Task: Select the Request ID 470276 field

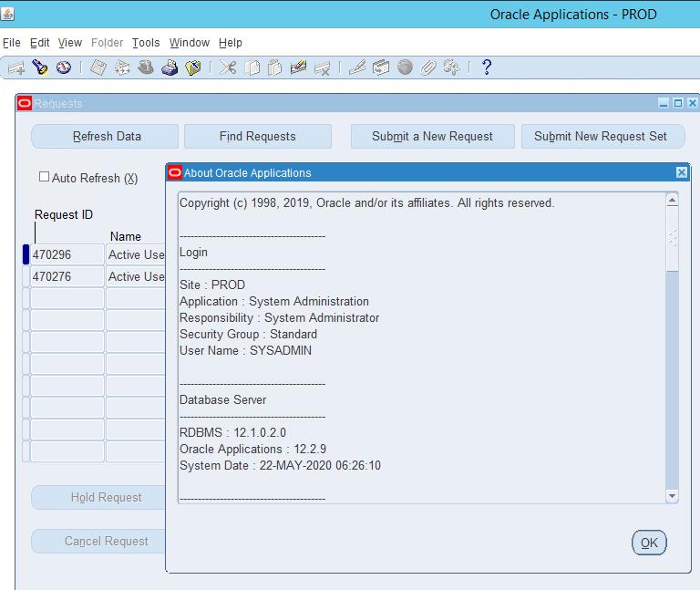Action: (67, 276)
